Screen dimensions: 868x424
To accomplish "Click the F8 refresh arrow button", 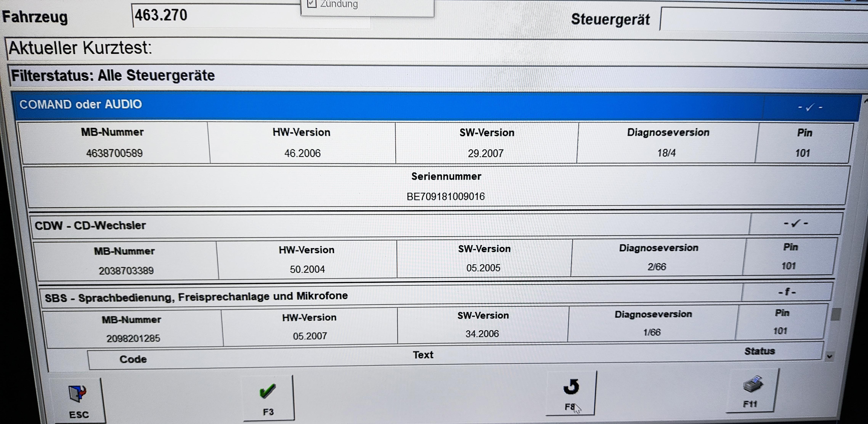I will pyautogui.click(x=571, y=393).
